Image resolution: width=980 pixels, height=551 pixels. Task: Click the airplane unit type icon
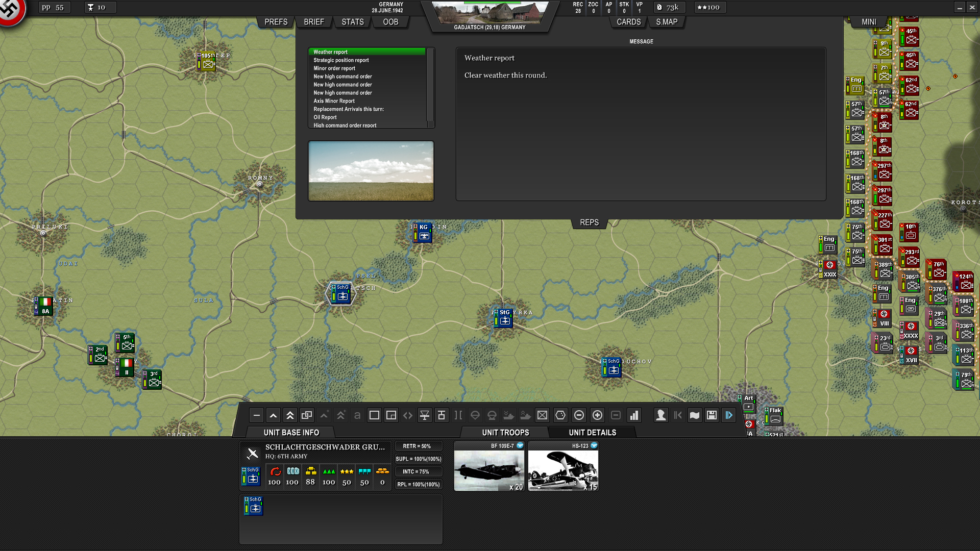252,454
